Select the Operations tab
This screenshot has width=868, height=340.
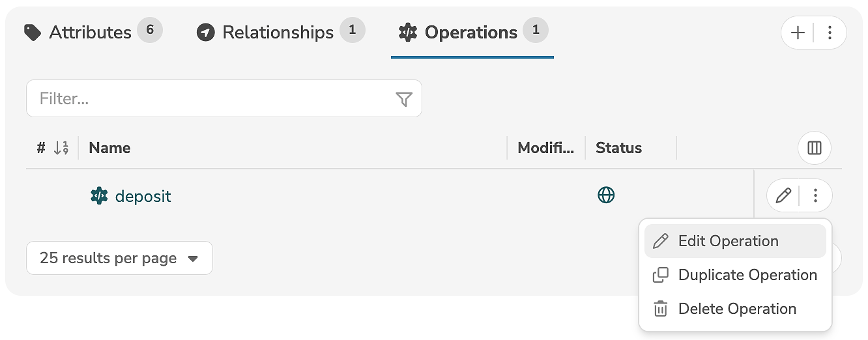coord(470,32)
